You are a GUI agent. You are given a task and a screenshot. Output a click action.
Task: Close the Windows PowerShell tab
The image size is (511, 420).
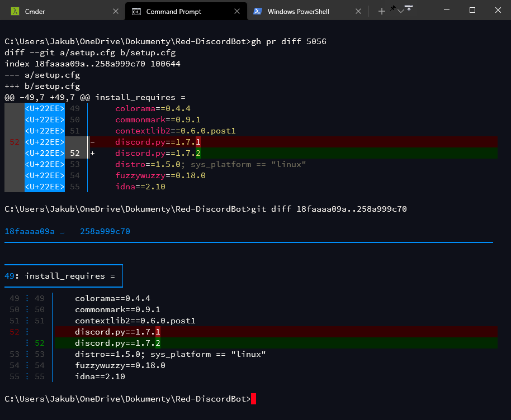tap(358, 11)
